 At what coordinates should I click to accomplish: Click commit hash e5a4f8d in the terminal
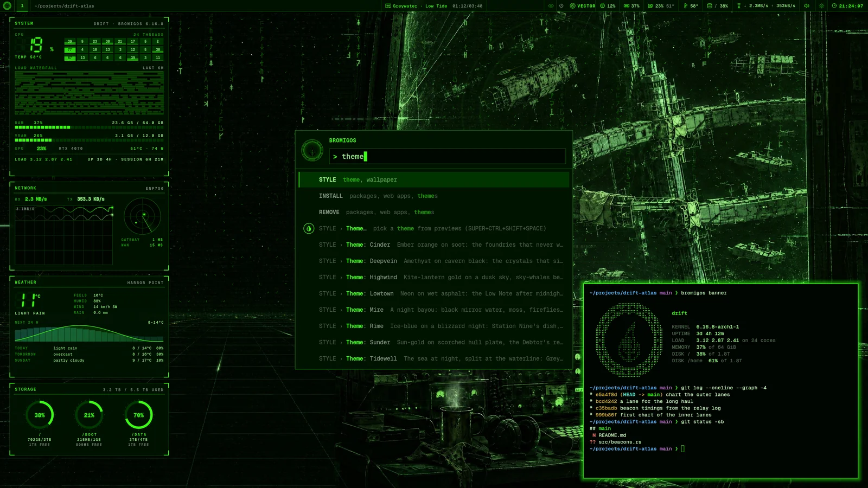(606, 395)
